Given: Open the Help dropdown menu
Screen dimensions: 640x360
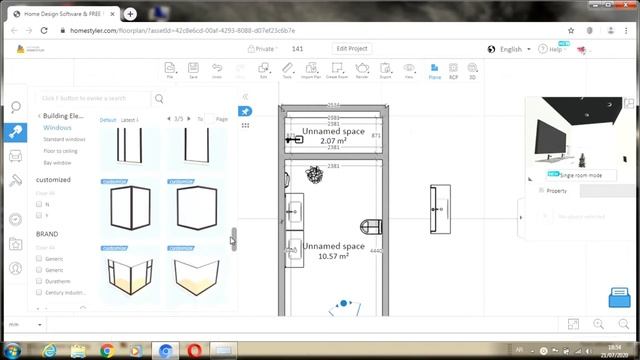Looking at the screenshot, I should (551, 49).
